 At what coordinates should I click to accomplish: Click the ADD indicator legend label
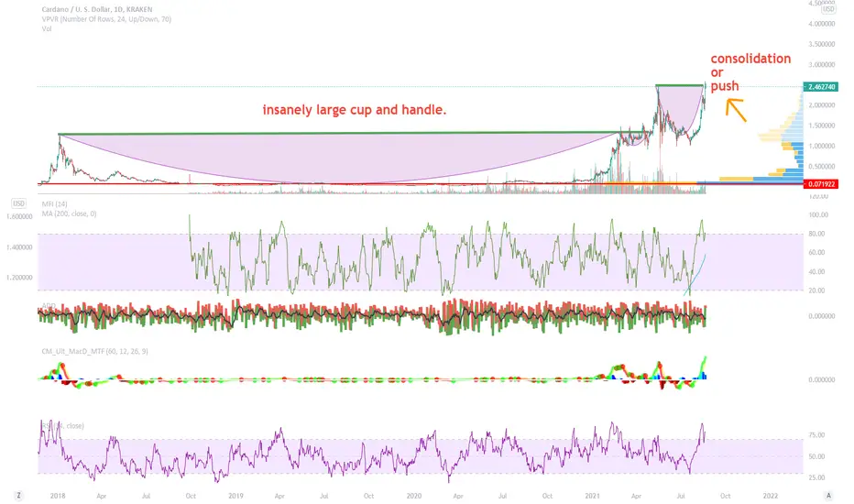[49, 306]
